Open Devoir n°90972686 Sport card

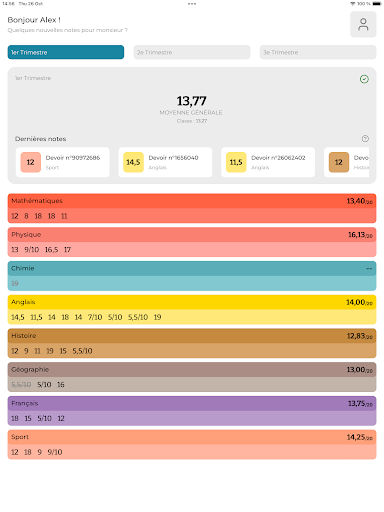(x=63, y=162)
